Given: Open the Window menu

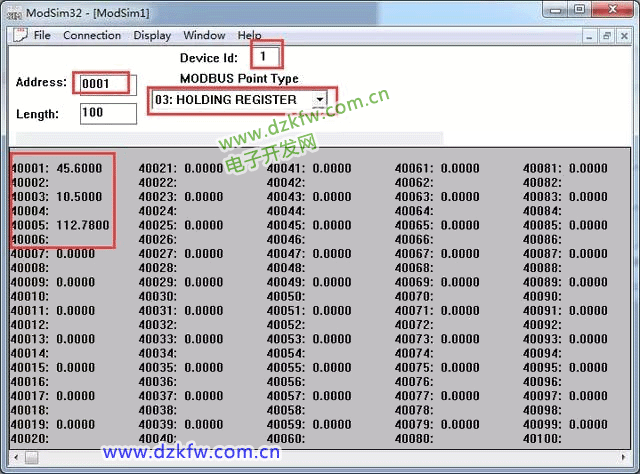Looking at the screenshot, I should coord(204,35).
